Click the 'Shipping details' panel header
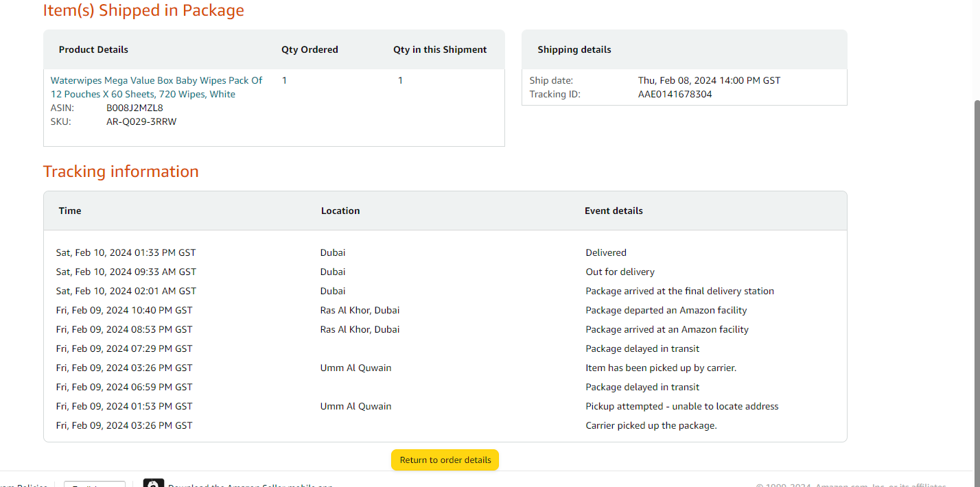980x487 pixels. coord(574,49)
